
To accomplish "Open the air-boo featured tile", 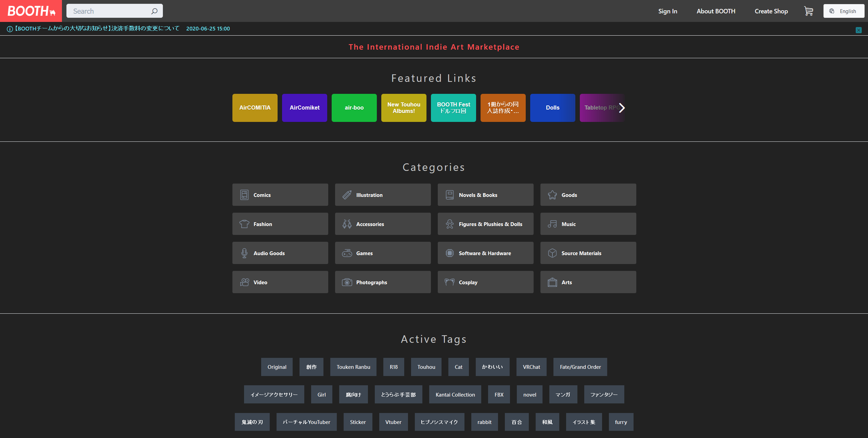I will 354,108.
